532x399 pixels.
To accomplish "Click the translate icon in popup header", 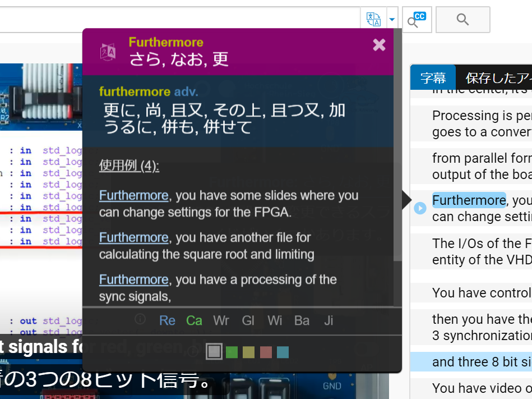I will [108, 52].
